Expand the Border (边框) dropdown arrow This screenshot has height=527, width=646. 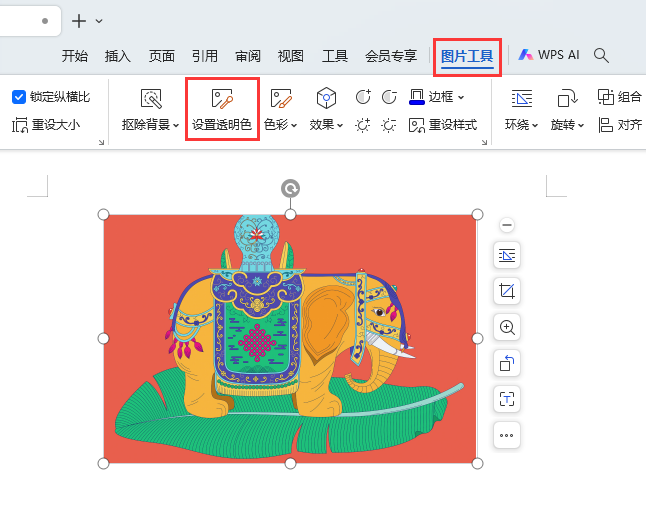tap(461, 97)
